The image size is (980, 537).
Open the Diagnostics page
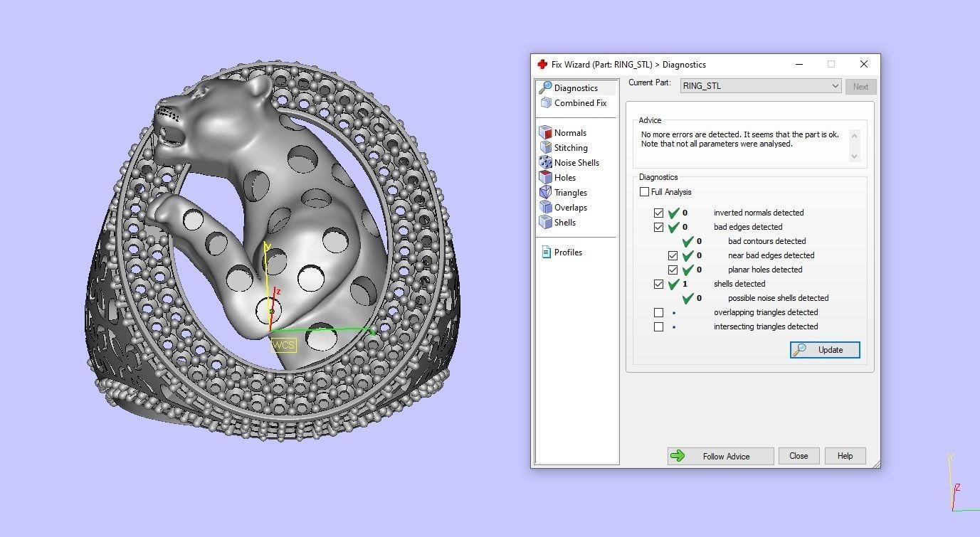[576, 88]
